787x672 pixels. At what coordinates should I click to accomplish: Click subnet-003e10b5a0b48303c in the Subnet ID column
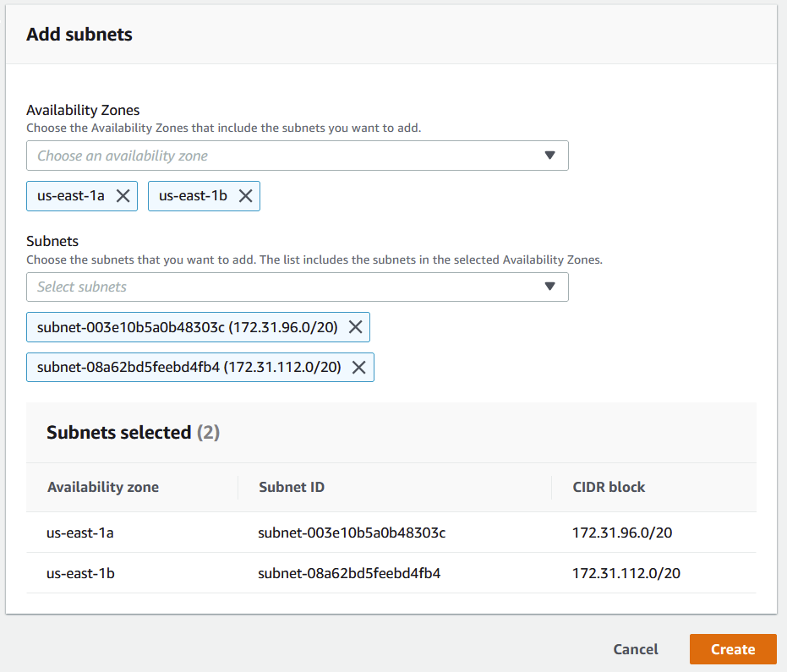(352, 533)
